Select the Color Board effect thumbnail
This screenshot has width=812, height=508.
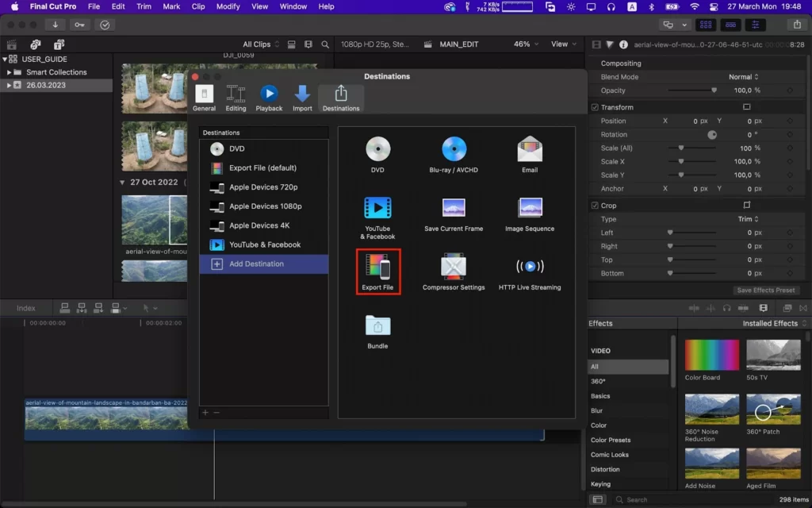coord(711,355)
